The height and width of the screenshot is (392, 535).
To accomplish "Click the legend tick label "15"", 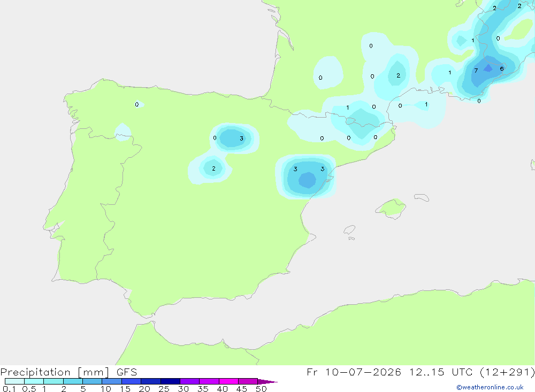I will (x=125, y=389).
